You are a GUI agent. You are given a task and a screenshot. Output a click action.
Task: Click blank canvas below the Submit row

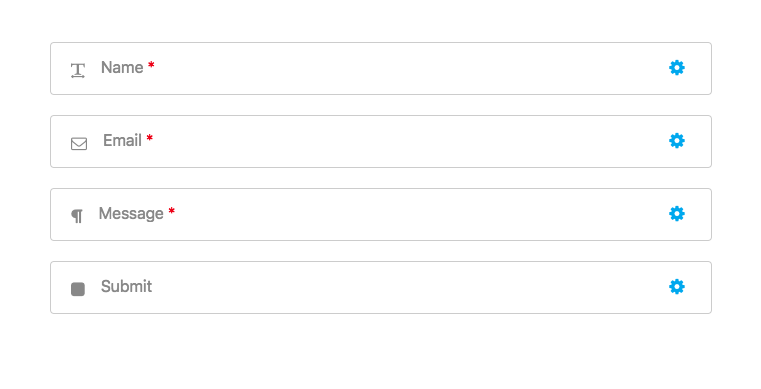pos(381,352)
